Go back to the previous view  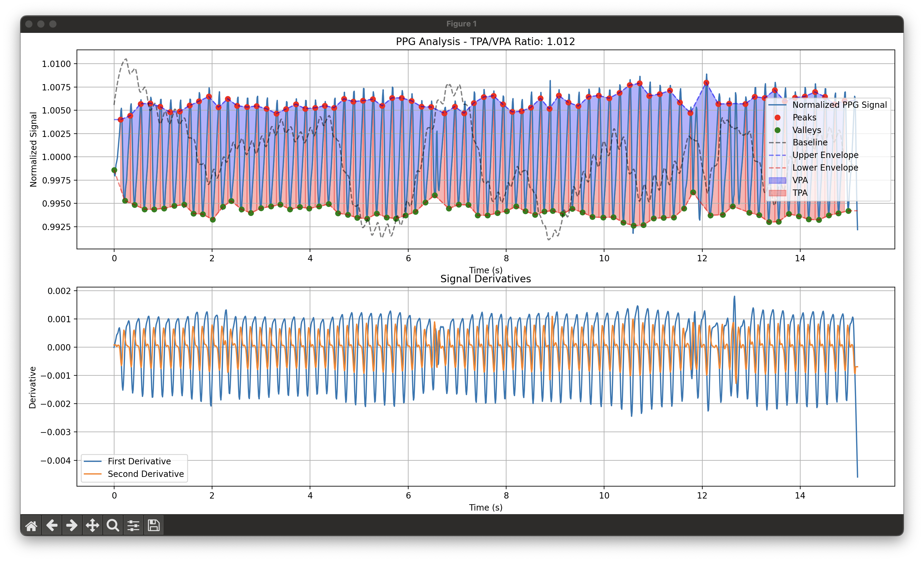point(52,525)
